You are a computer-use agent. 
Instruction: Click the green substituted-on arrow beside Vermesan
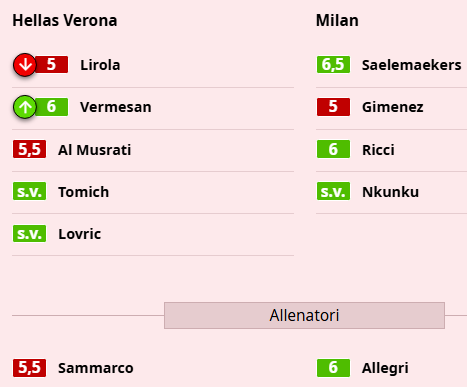coord(25,107)
